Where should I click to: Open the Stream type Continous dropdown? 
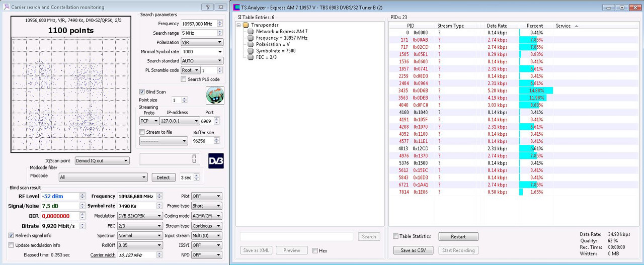(x=206, y=226)
